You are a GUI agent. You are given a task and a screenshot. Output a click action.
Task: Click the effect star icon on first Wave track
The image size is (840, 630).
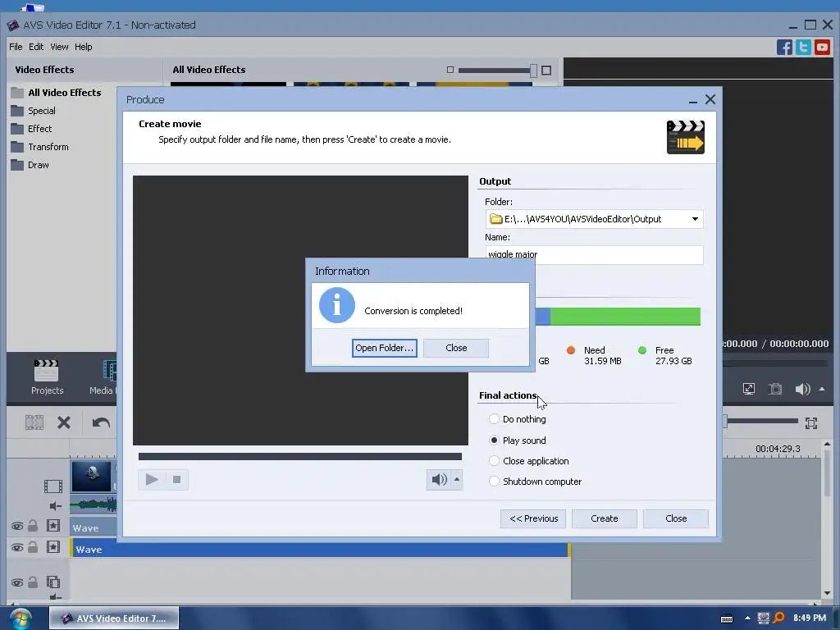tap(53, 526)
